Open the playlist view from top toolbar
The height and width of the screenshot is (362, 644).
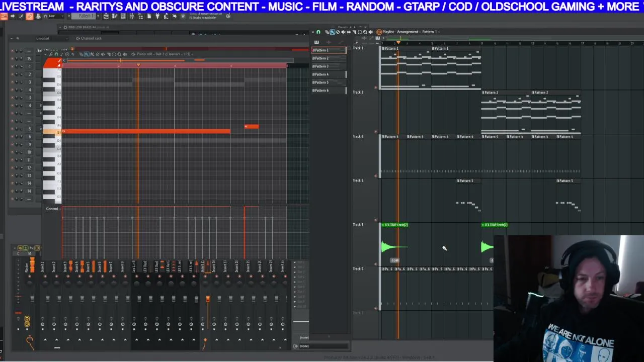106,17
